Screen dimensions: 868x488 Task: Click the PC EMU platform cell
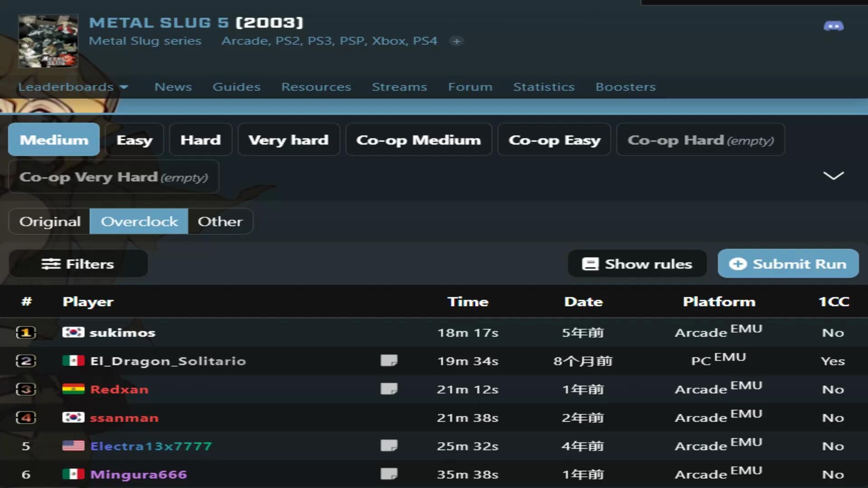718,359
